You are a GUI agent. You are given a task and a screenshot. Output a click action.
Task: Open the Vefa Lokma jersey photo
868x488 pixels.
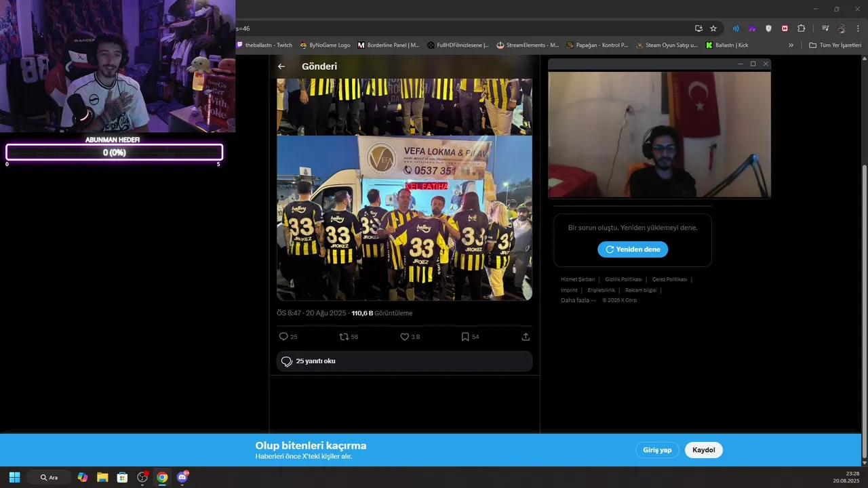pos(404,218)
